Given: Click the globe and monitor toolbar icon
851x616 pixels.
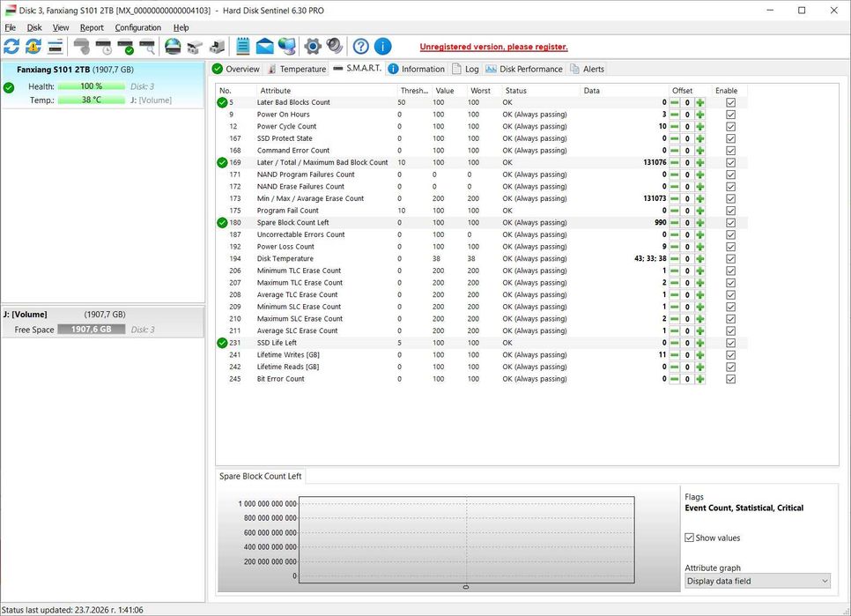Looking at the screenshot, I should point(287,47).
